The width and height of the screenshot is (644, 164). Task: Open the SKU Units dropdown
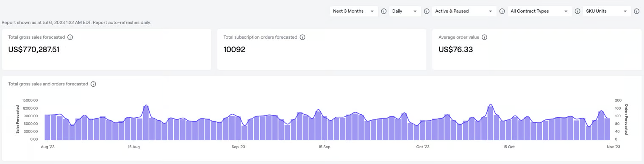coord(607,11)
